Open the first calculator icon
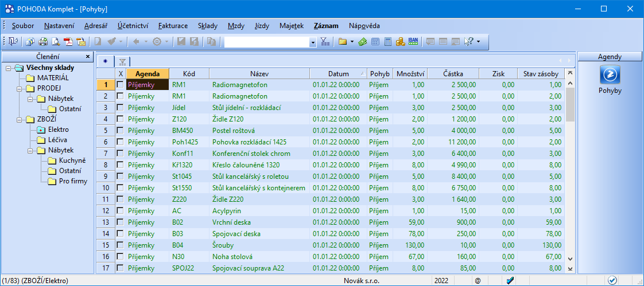 point(375,42)
